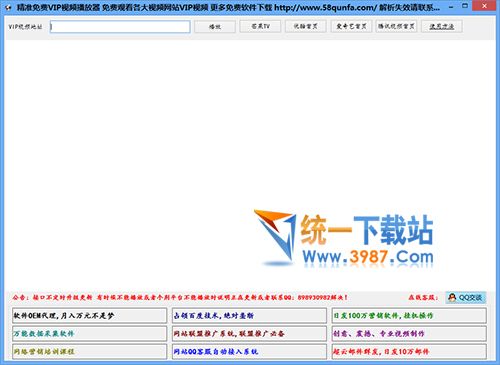Click the 播放 button

coord(215,27)
